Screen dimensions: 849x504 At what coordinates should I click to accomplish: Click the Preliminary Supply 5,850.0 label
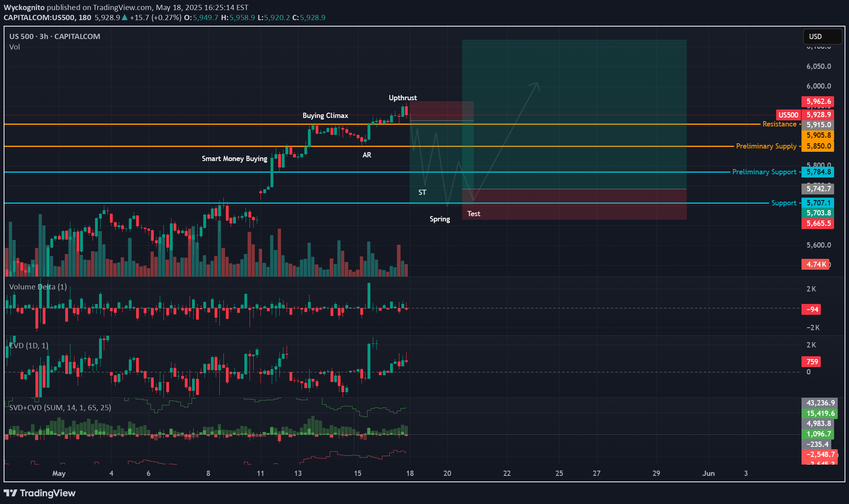tap(817, 146)
